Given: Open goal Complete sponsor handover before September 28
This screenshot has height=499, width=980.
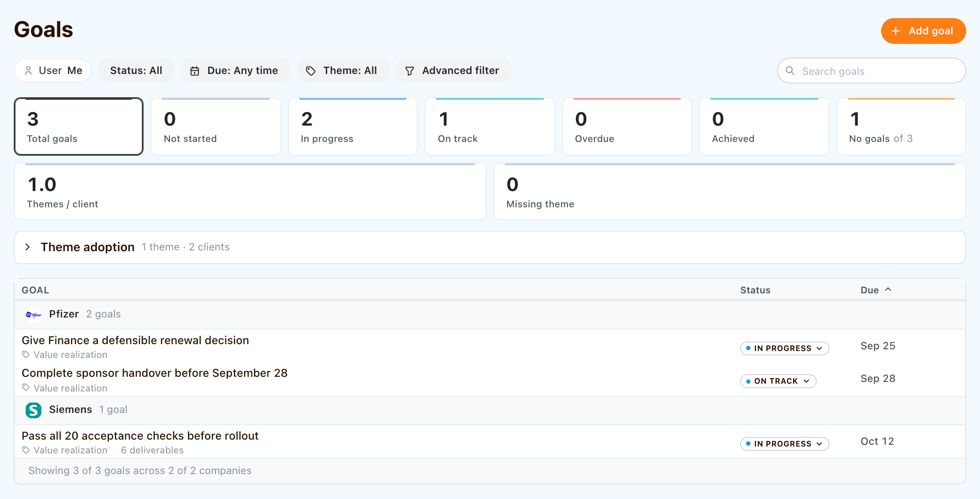Looking at the screenshot, I should pos(154,373).
